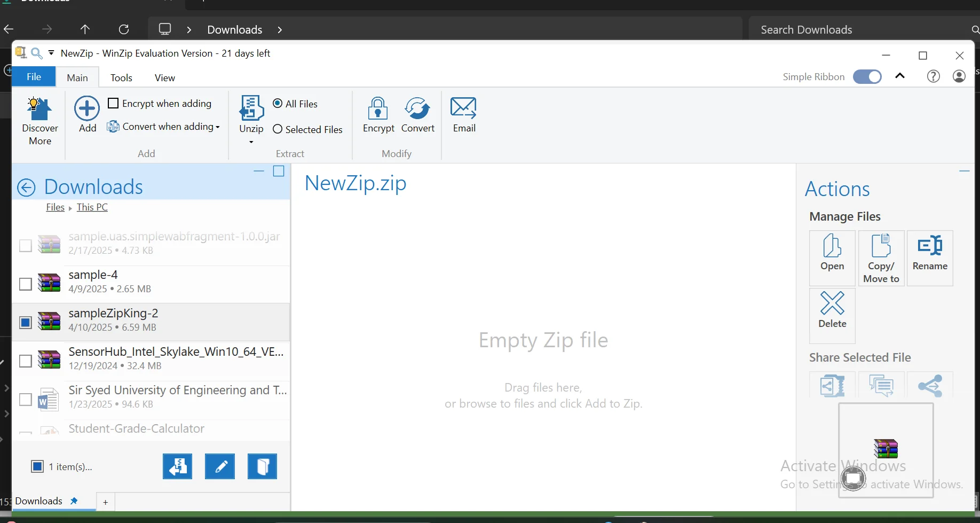980x523 pixels.
Task: Toggle the Simple Ribbon switch
Action: click(x=867, y=77)
